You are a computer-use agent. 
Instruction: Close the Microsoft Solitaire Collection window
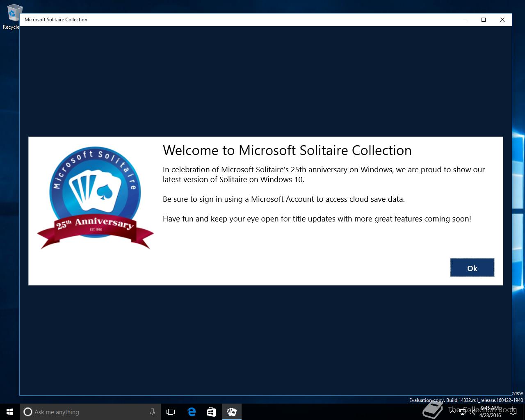click(502, 20)
